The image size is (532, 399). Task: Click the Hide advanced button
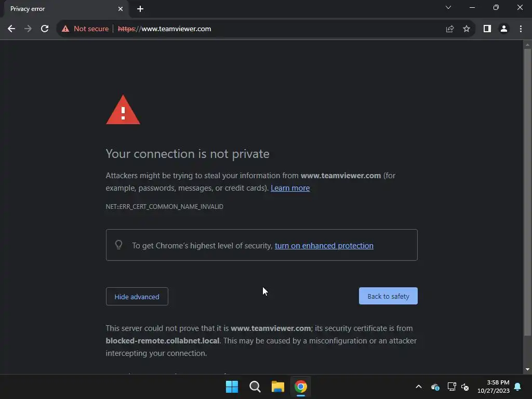[x=137, y=297]
